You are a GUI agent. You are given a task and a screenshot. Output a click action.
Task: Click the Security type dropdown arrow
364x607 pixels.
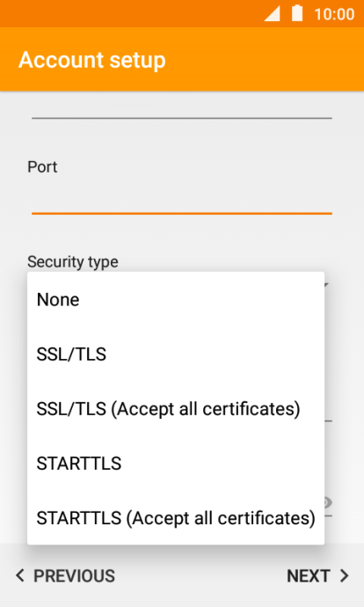pyautogui.click(x=326, y=285)
